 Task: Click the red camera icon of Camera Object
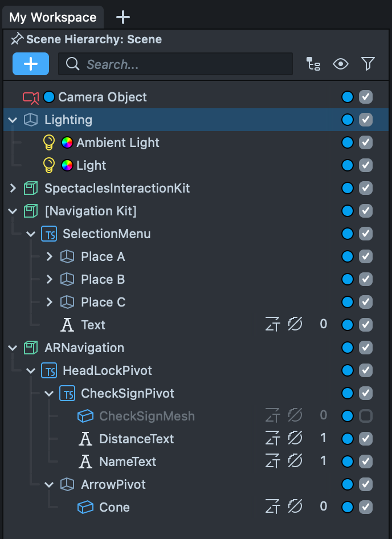(x=31, y=97)
